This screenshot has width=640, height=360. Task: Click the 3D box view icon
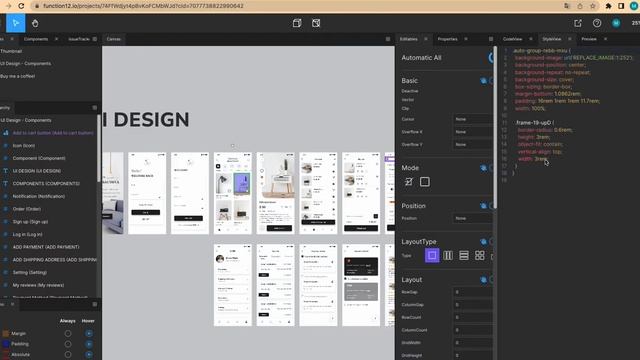297,23
